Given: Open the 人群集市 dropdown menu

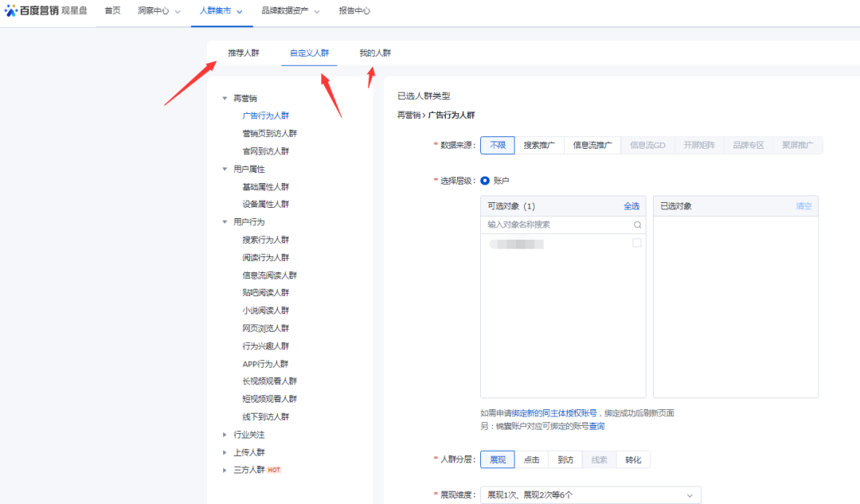Looking at the screenshot, I should [221, 11].
